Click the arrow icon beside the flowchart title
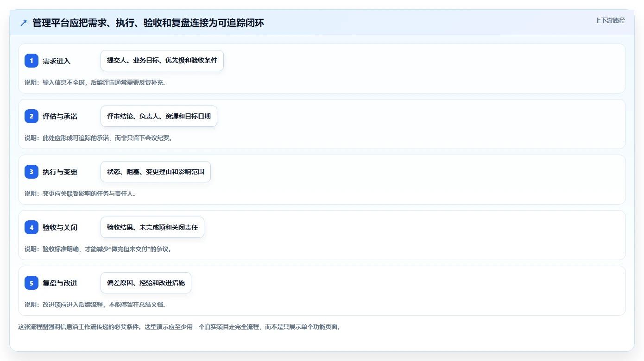Screen dimensions: 644x361 (x=24, y=23)
